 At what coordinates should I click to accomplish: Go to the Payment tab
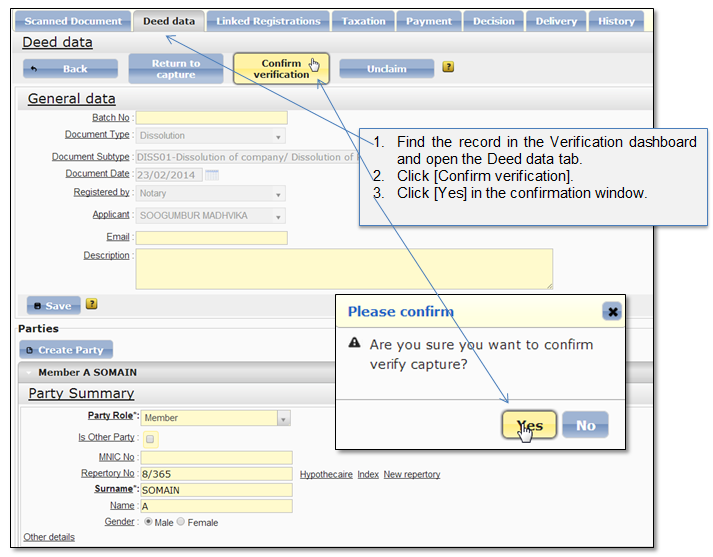click(429, 21)
